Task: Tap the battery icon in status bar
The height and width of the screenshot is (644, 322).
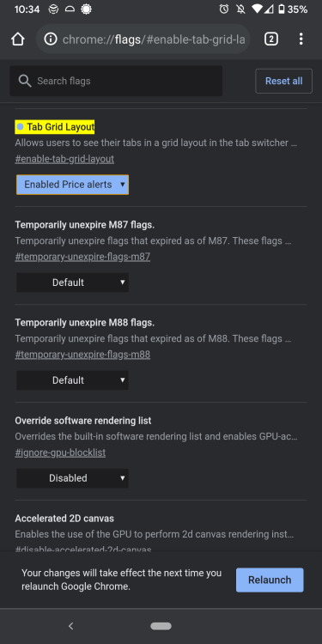Action: (281, 9)
